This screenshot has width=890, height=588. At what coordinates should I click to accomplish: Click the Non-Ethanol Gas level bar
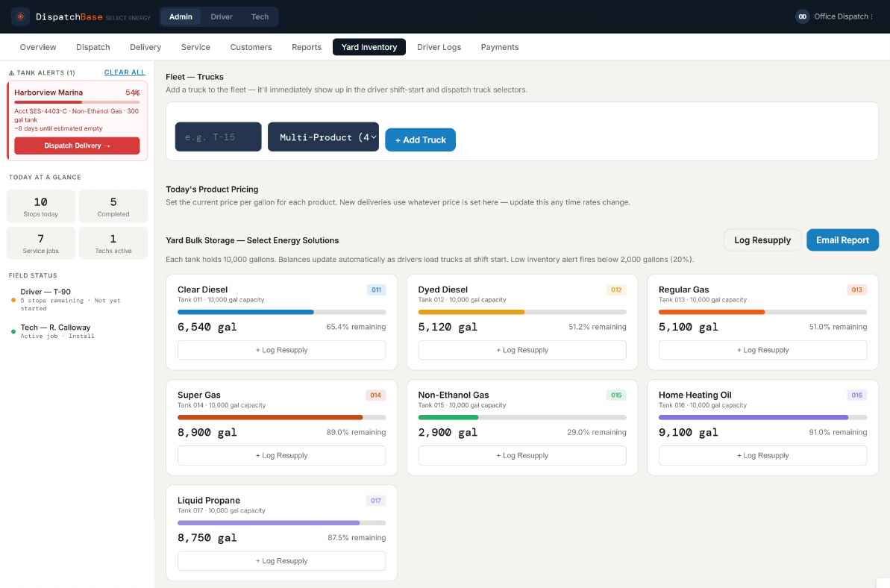coord(522,418)
